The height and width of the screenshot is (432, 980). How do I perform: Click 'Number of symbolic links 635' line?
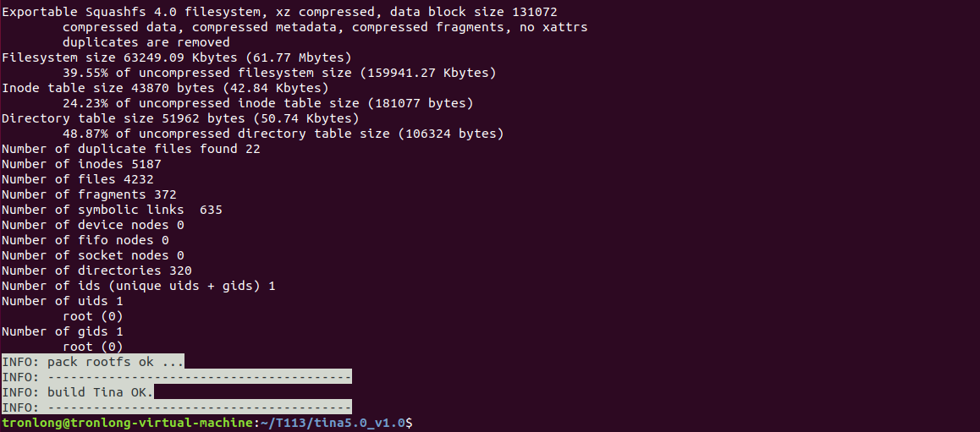[113, 210]
